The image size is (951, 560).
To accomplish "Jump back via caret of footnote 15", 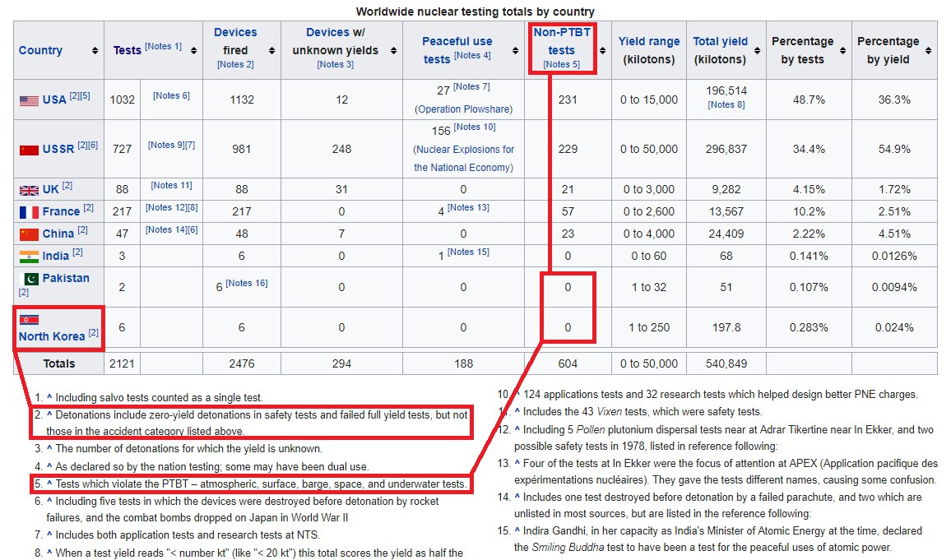I will tap(517, 531).
